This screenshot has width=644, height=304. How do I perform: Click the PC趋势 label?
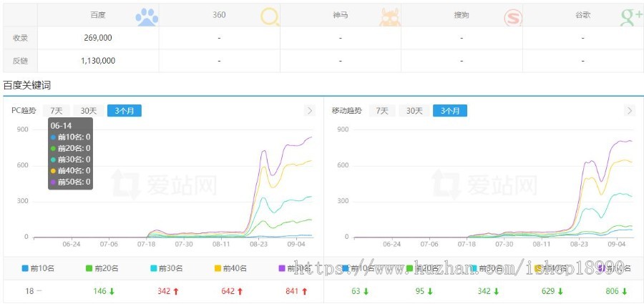pyautogui.click(x=24, y=110)
